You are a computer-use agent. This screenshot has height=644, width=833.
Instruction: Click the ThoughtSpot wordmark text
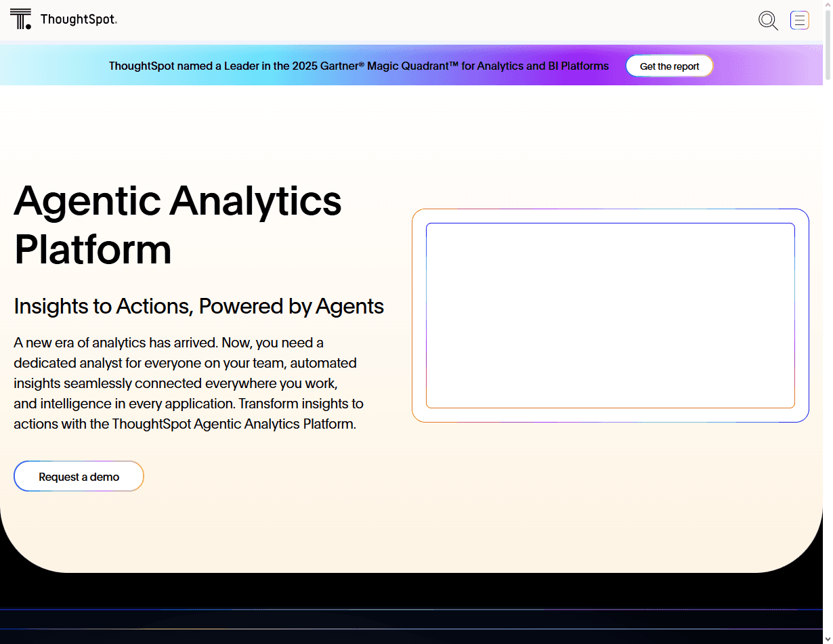pyautogui.click(x=79, y=19)
